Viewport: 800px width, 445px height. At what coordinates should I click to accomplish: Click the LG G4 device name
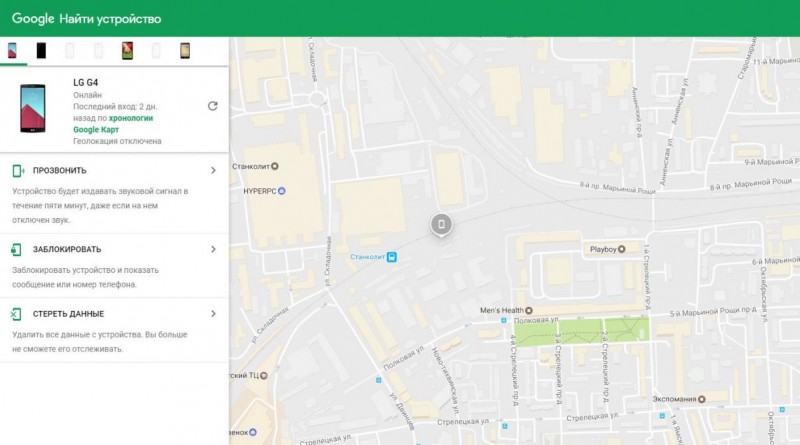pos(86,83)
